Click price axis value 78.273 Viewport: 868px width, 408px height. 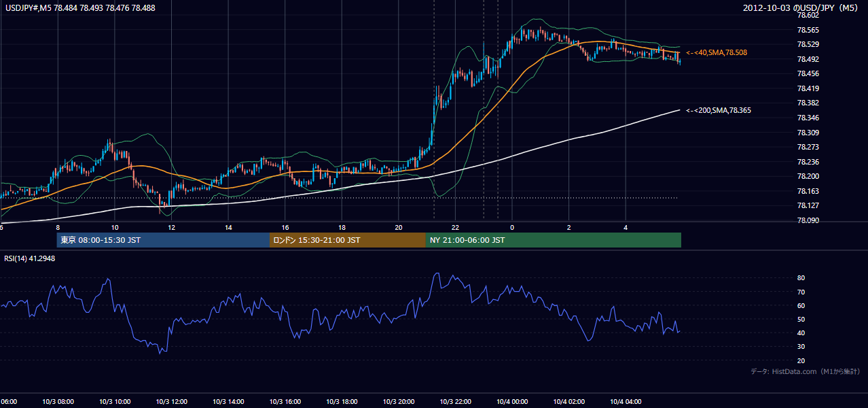(808, 147)
